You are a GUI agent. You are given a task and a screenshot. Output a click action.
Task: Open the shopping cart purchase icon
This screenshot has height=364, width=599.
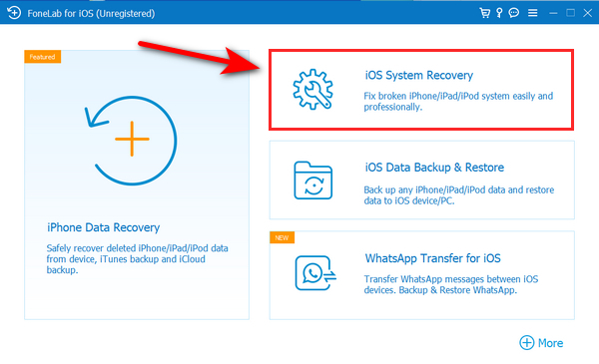click(x=485, y=13)
